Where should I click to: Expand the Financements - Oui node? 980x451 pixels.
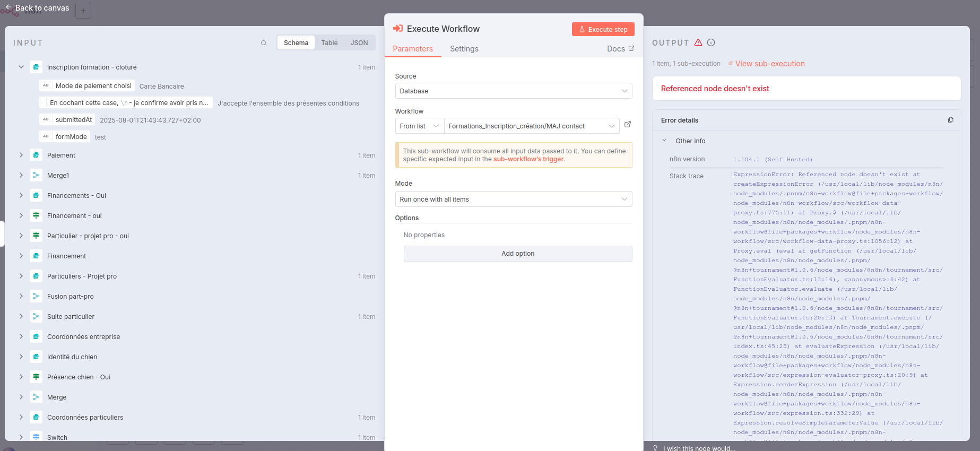[x=21, y=196]
